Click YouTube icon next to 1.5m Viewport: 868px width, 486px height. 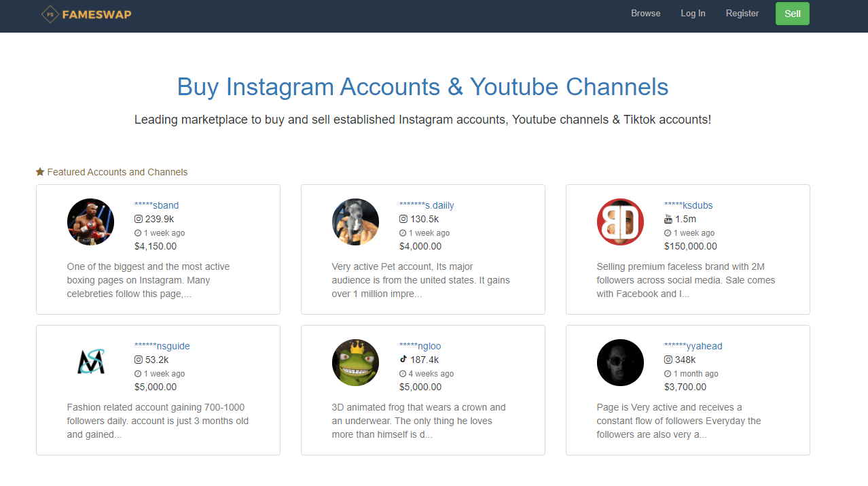tap(668, 219)
